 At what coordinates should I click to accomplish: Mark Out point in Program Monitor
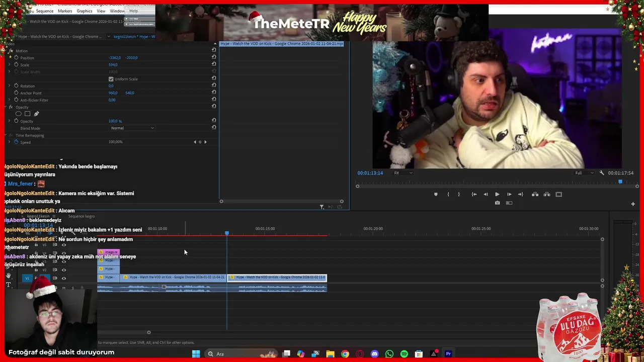[459, 195]
